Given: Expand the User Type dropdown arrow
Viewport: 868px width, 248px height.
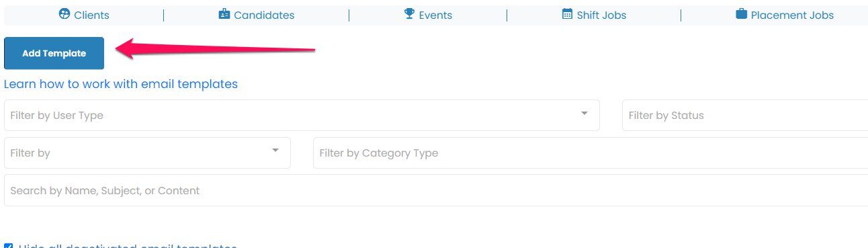Looking at the screenshot, I should point(584,113).
